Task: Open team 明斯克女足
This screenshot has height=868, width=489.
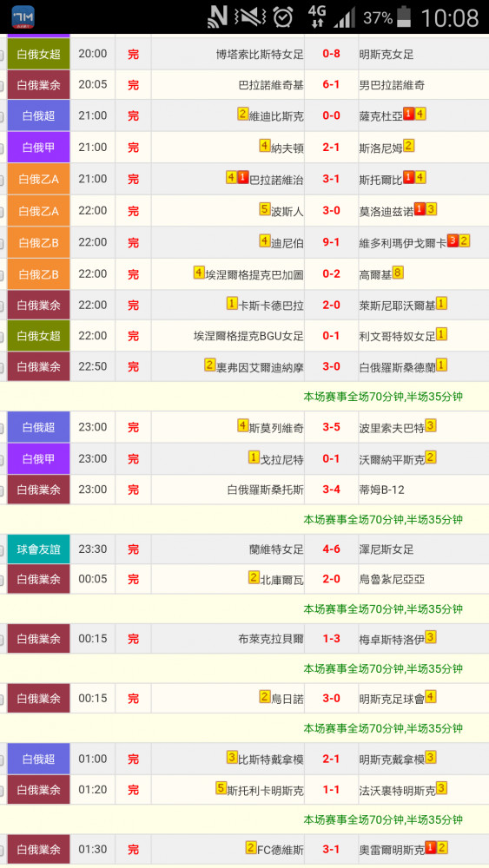Action: [x=386, y=54]
